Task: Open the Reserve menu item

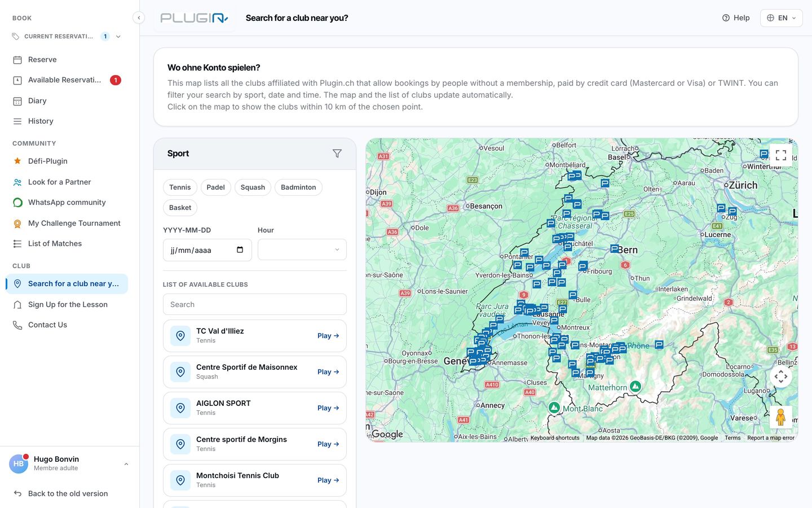Action: click(x=67, y=60)
